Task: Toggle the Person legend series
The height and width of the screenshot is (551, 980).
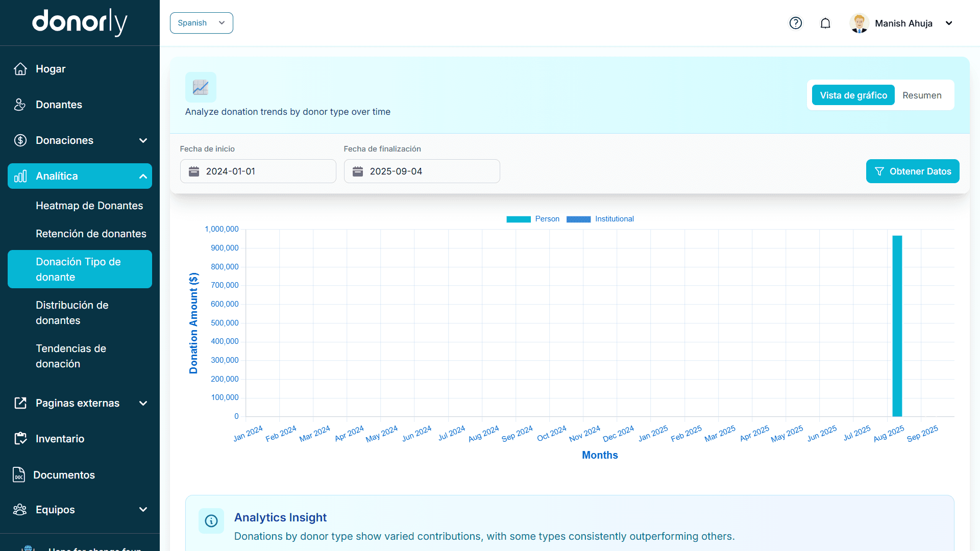Action: click(533, 219)
